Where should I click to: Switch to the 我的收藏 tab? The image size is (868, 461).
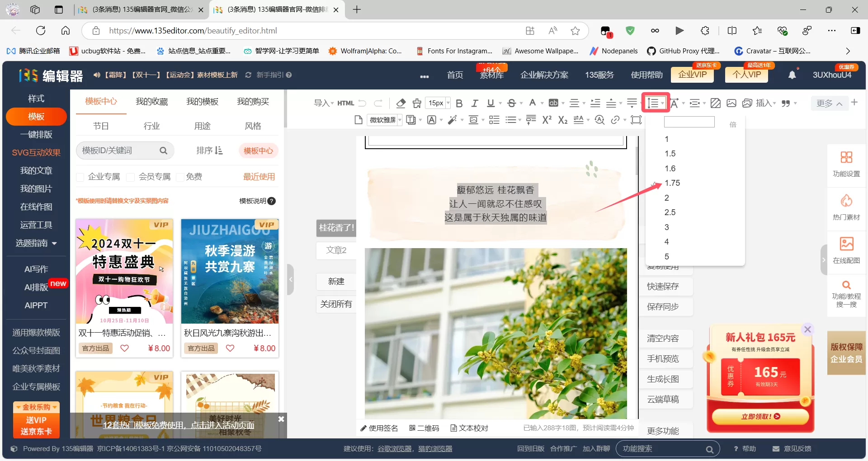151,101
